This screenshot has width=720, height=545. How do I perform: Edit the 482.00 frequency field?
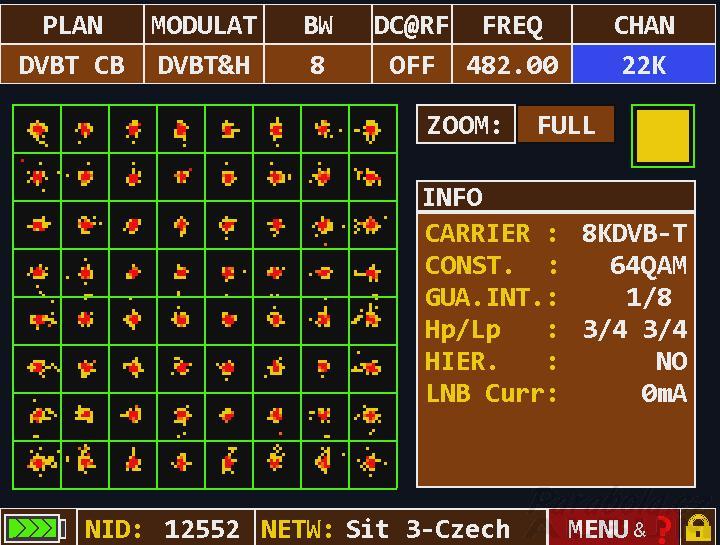[512, 64]
